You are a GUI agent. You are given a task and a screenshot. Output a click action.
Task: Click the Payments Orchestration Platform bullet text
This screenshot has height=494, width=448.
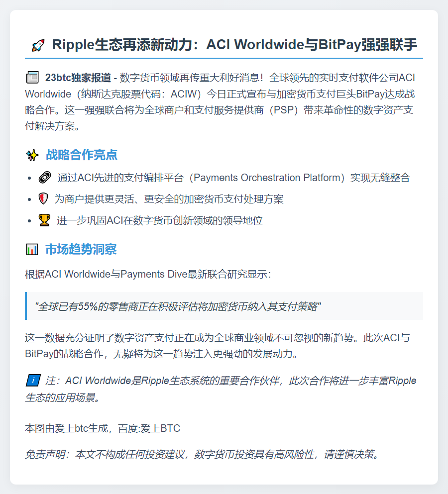click(x=233, y=178)
